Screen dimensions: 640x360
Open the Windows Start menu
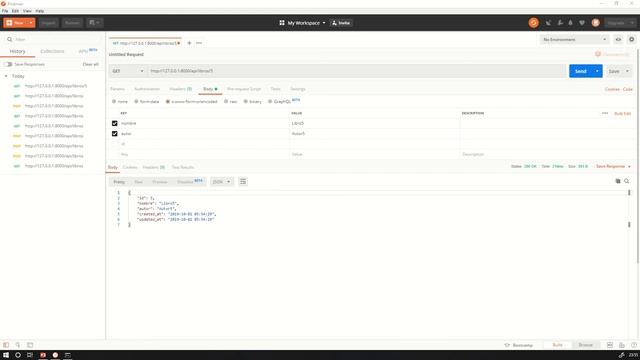point(6,355)
